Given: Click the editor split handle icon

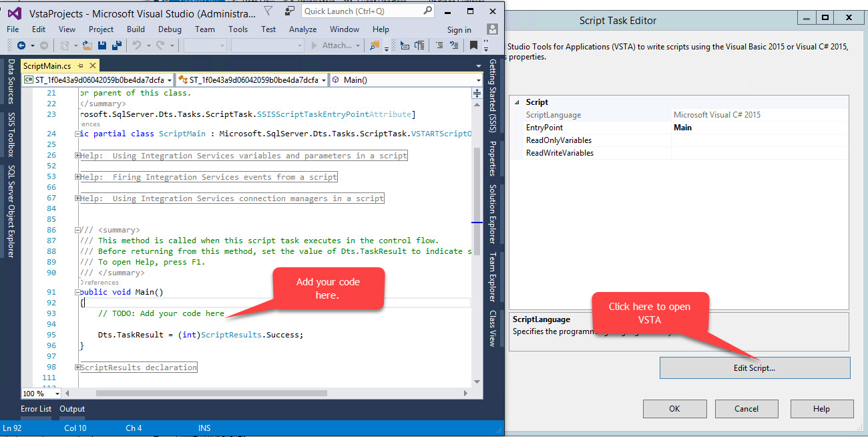Looking at the screenshot, I should click(x=477, y=94).
